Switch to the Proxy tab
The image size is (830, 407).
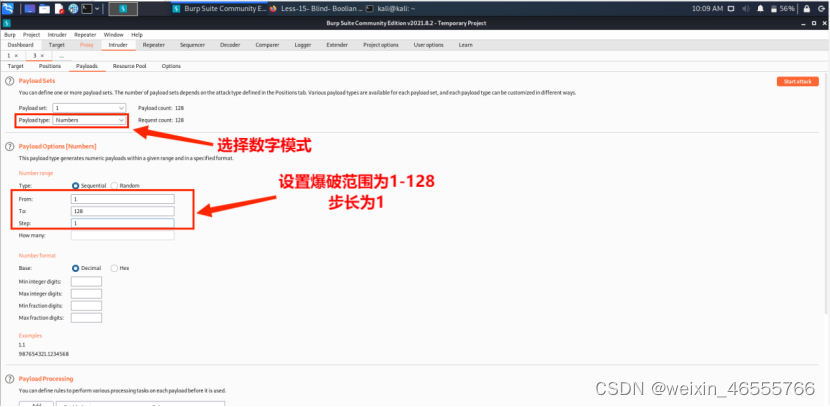(87, 45)
